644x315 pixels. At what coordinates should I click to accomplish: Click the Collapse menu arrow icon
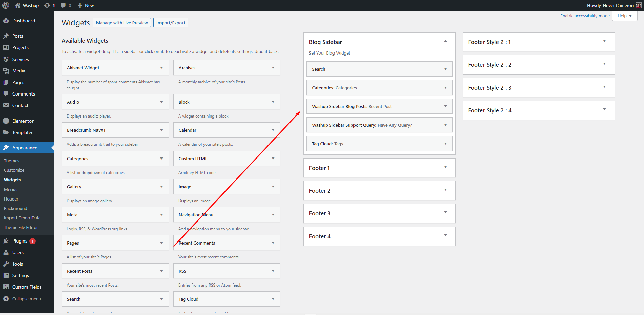6,299
